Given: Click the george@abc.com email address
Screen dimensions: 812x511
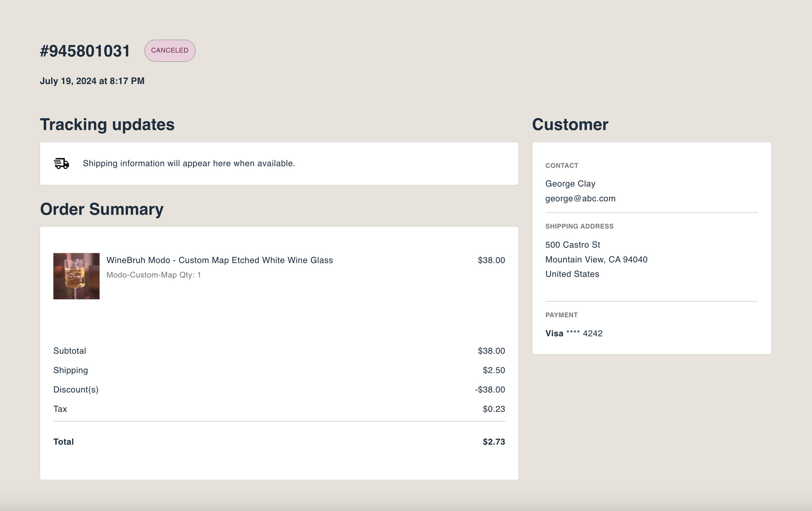Looking at the screenshot, I should (580, 198).
